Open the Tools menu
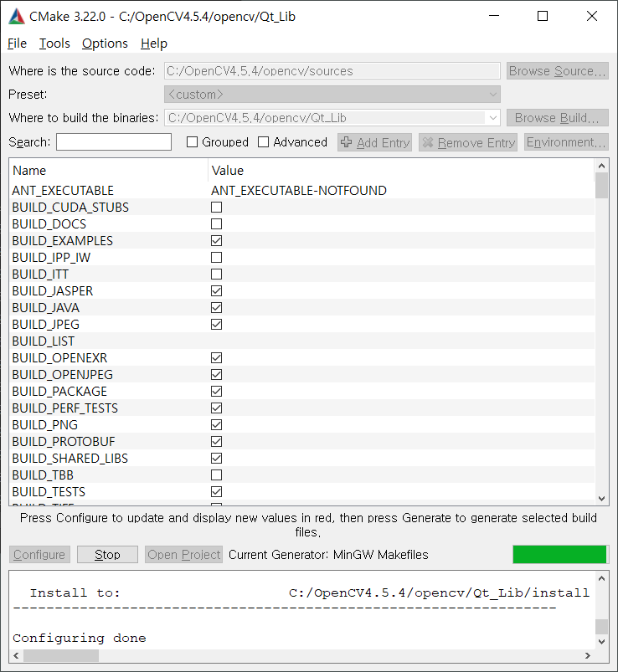 pyautogui.click(x=54, y=44)
